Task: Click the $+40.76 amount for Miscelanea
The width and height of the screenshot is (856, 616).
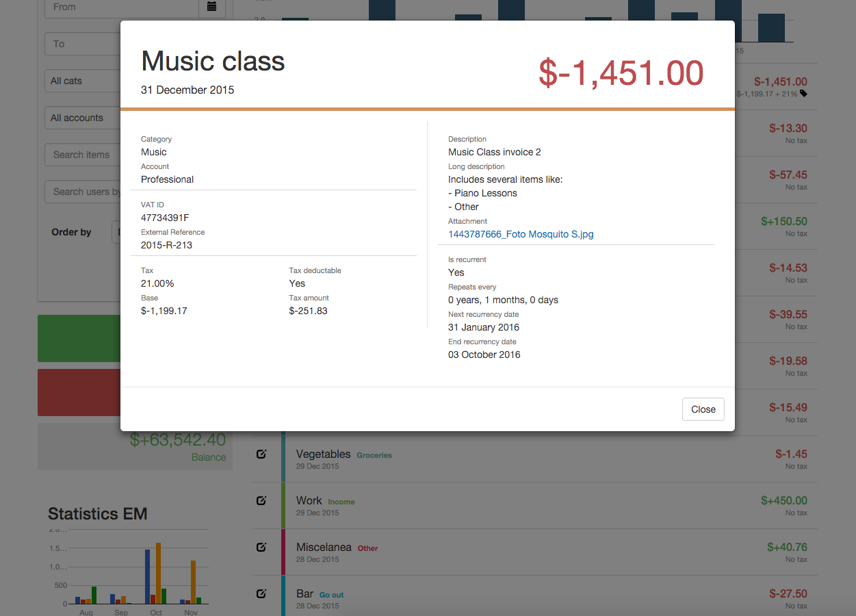Action: [x=787, y=547]
